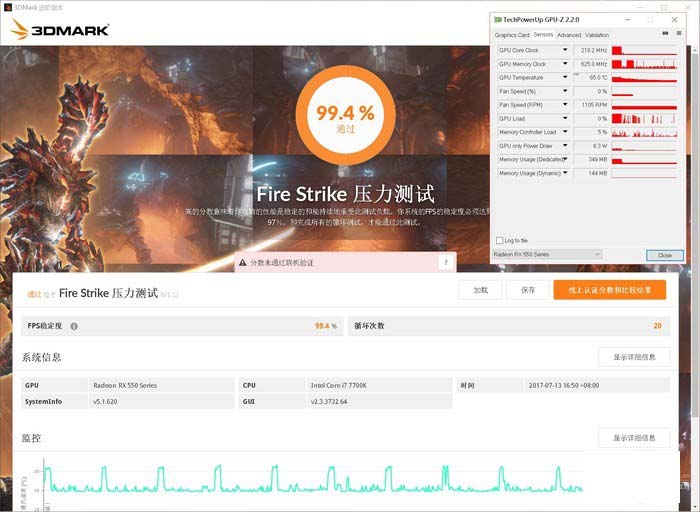Click the question mark help icon

444,262
